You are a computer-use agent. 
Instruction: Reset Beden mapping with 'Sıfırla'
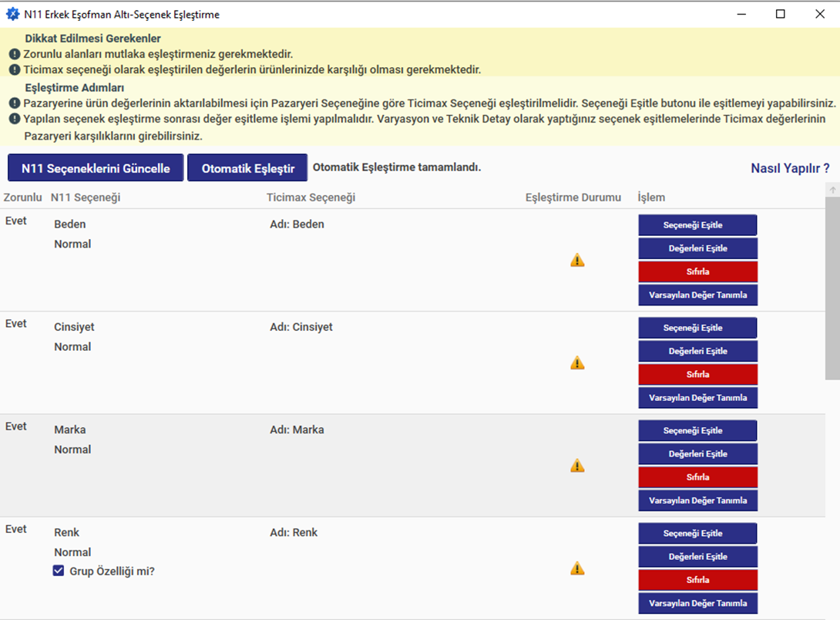697,271
